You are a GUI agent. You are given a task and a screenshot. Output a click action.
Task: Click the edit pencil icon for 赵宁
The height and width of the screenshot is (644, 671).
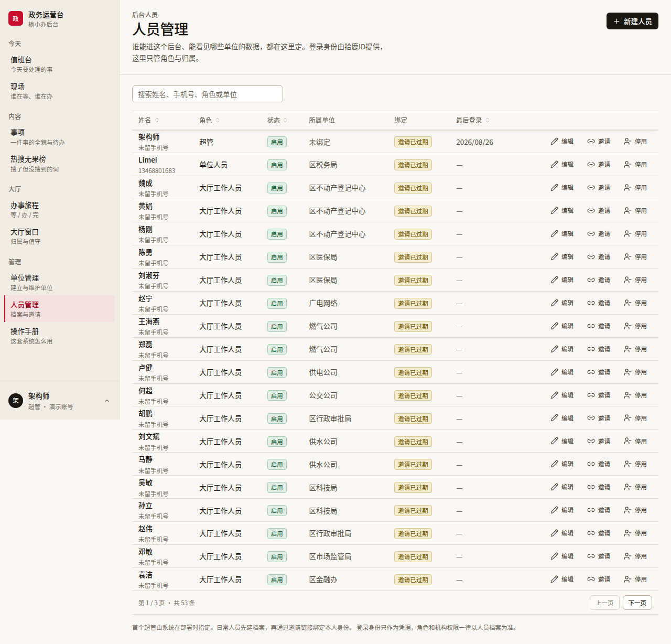(554, 303)
